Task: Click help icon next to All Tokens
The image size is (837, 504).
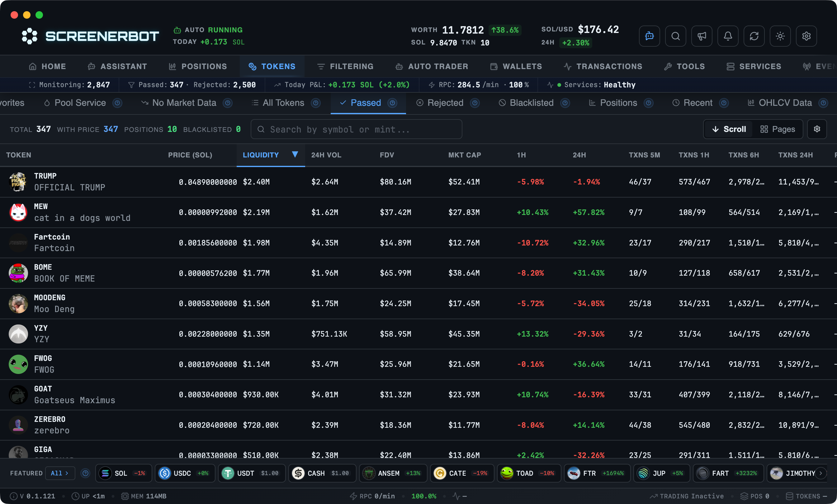Action: click(315, 103)
